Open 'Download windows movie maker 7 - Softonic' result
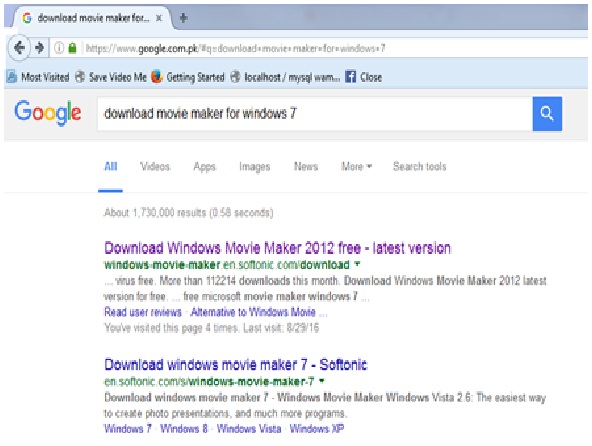The image size is (592, 446). pos(236,365)
